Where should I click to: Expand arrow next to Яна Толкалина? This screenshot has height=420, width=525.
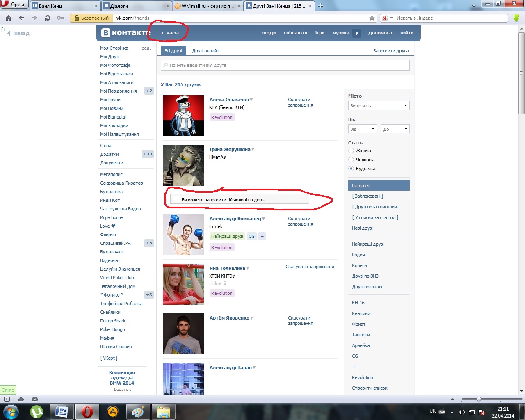248,269
